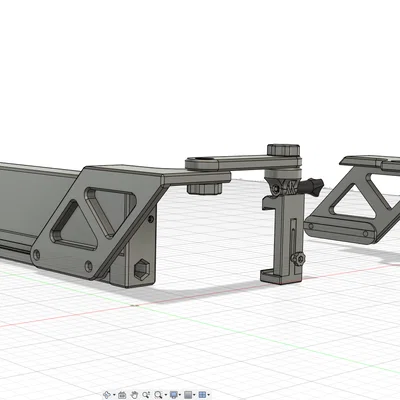
Task: Click the Look At icon
Action: pyautogui.click(x=122, y=395)
